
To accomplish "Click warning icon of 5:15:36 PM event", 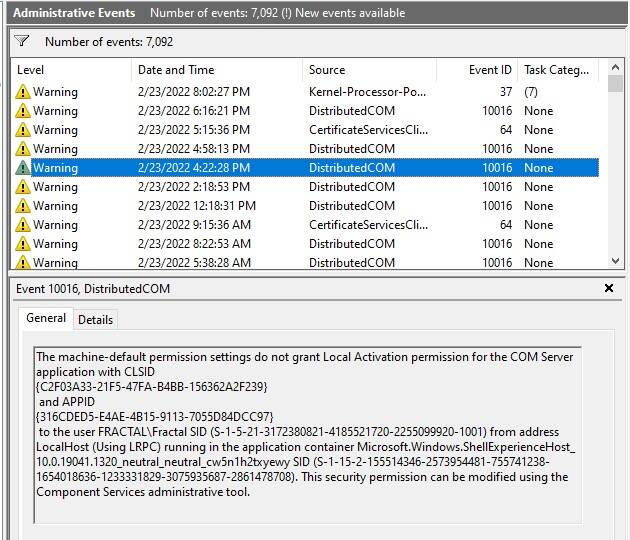I will [23, 130].
